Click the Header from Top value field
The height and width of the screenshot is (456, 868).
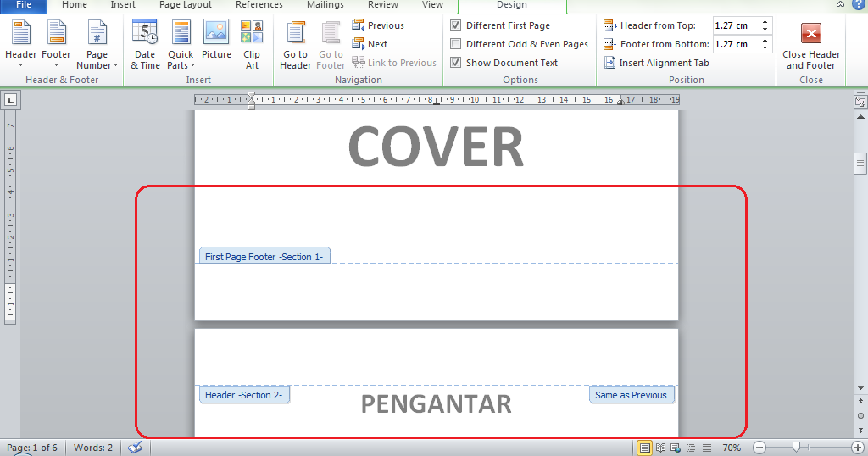coord(735,25)
